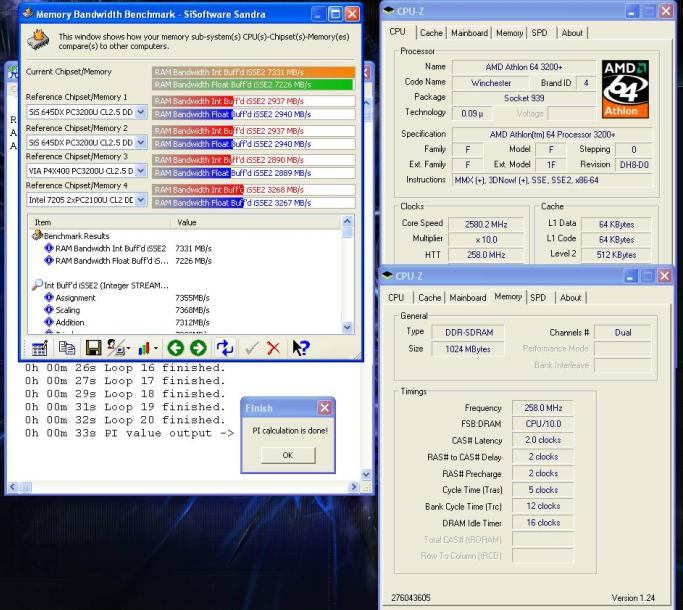Open the bar chart icon in Sandra toolbar
The image size is (683, 610).
click(x=144, y=348)
